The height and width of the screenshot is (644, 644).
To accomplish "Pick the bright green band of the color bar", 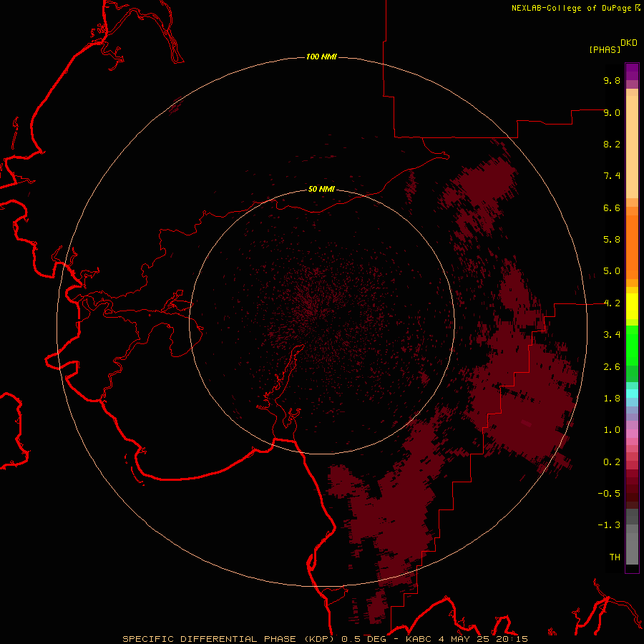I will pos(632,346).
